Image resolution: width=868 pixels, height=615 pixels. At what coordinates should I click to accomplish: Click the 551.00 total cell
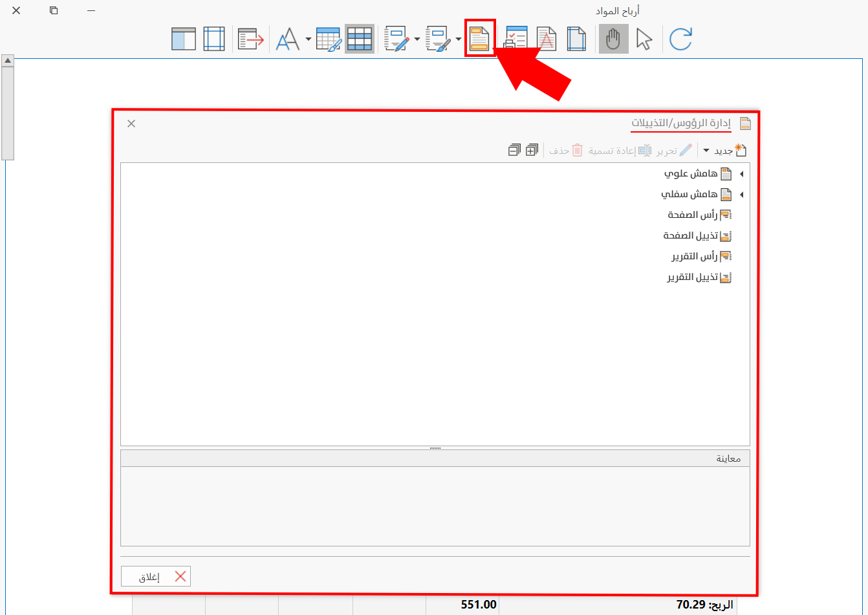[x=479, y=605]
